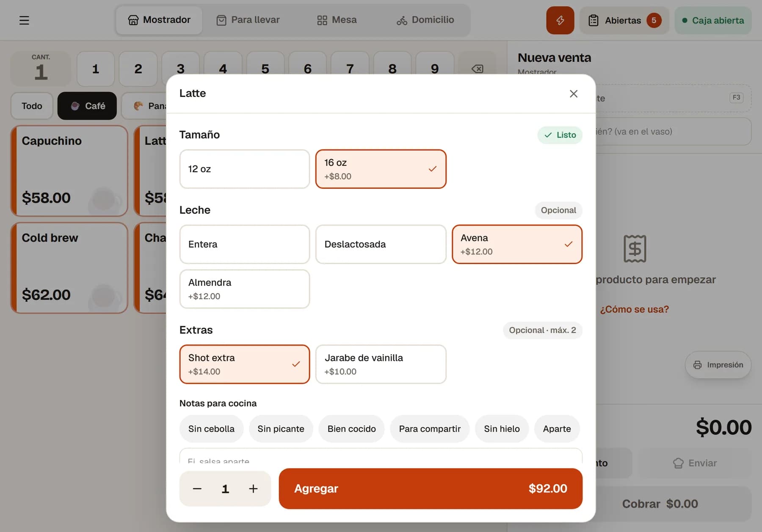This screenshot has width=762, height=532.
Task: Open Abiertas open orders list
Action: click(624, 20)
